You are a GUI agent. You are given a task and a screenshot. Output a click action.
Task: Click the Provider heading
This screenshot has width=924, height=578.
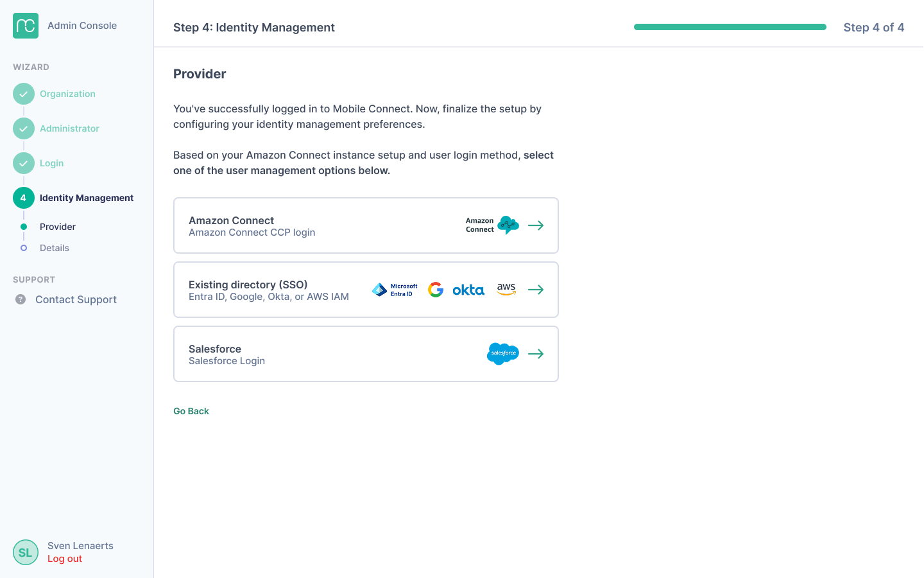pos(200,74)
